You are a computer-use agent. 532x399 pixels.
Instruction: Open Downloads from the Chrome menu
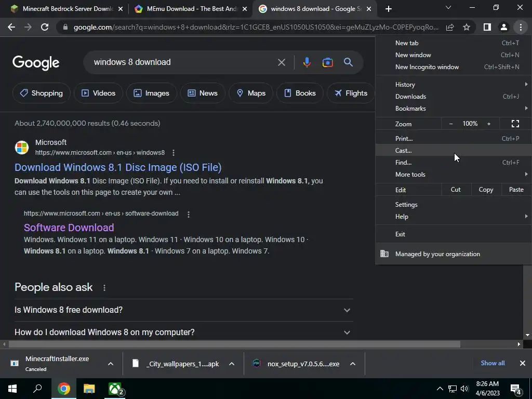tap(454, 97)
